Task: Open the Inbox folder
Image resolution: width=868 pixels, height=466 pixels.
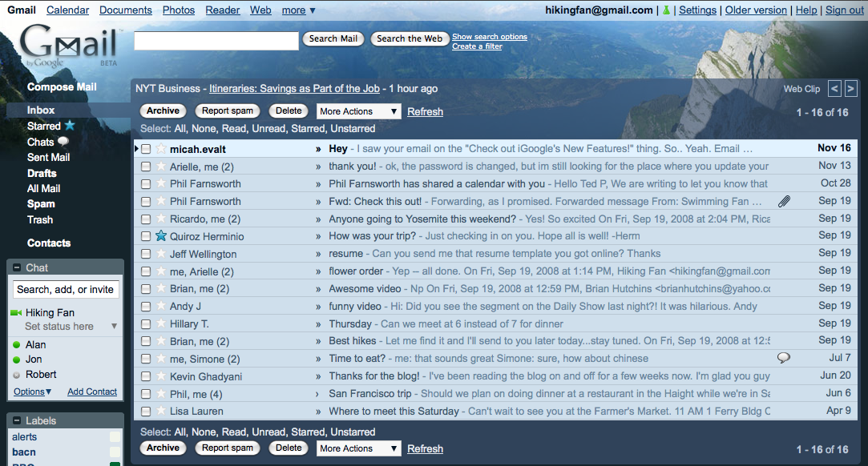Action: pyautogui.click(x=41, y=110)
